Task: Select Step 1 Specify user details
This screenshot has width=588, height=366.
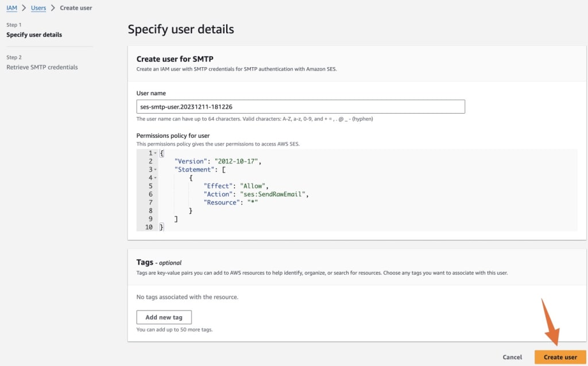Action: [33, 34]
